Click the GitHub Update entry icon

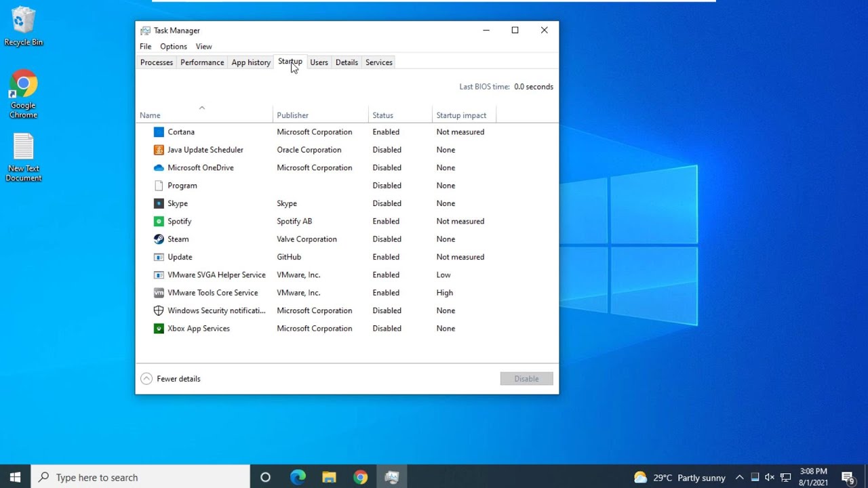coord(159,257)
